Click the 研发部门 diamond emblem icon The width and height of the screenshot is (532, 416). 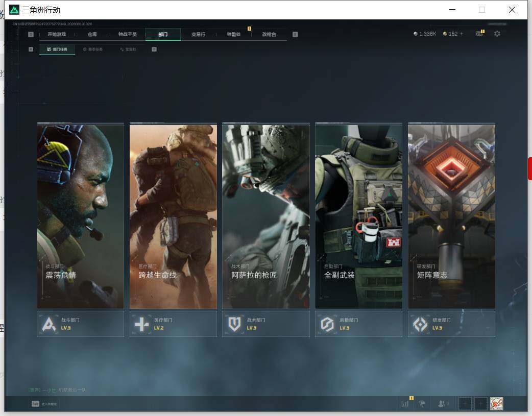click(420, 325)
